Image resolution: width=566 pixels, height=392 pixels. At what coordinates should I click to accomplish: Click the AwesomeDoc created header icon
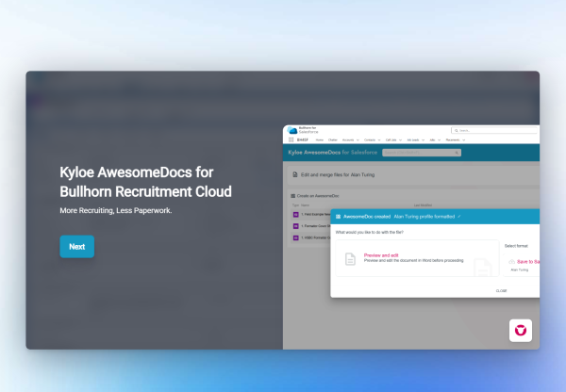[x=339, y=217]
